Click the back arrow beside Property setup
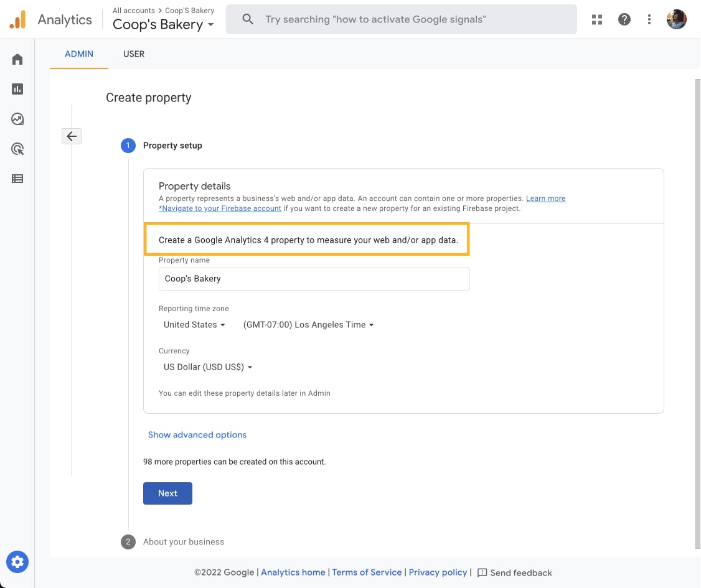The width and height of the screenshot is (701, 588). [71, 136]
